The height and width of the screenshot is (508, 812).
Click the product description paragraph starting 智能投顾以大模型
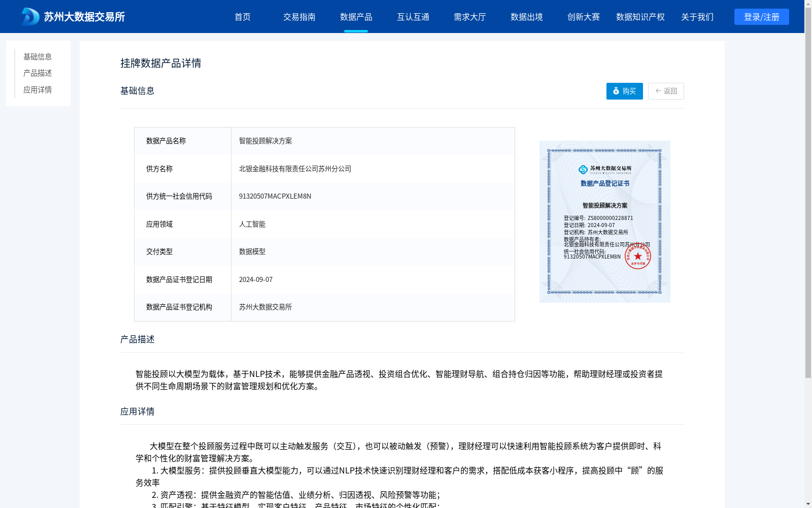click(399, 380)
